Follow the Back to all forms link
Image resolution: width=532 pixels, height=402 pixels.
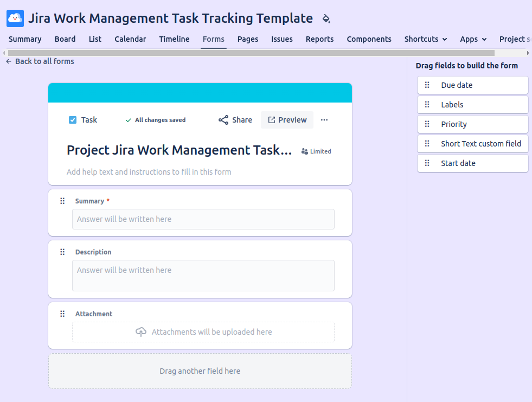pos(44,61)
